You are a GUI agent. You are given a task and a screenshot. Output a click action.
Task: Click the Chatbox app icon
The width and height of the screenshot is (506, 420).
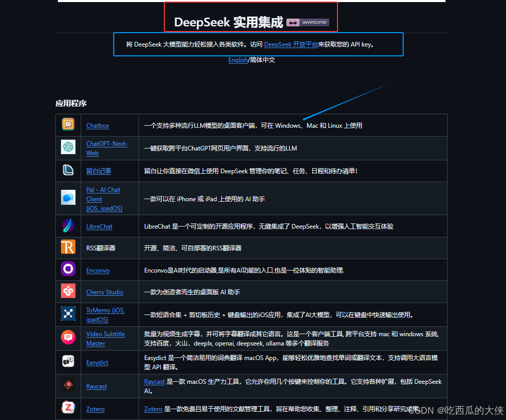(x=68, y=124)
